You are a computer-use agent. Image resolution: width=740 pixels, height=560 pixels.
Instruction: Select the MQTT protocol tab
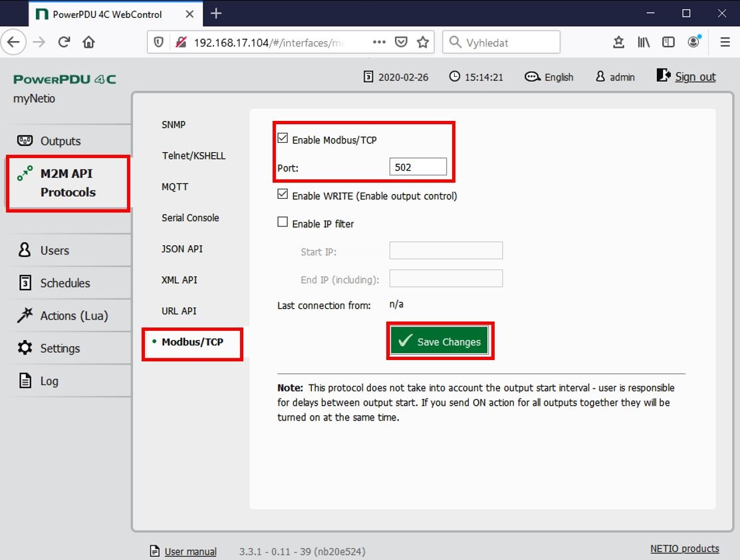[175, 187]
